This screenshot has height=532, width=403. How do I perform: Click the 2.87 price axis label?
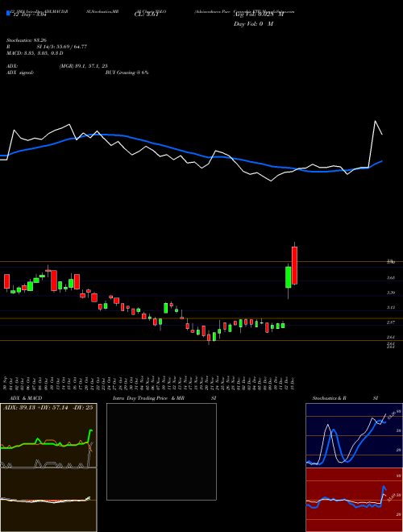pos(390,322)
